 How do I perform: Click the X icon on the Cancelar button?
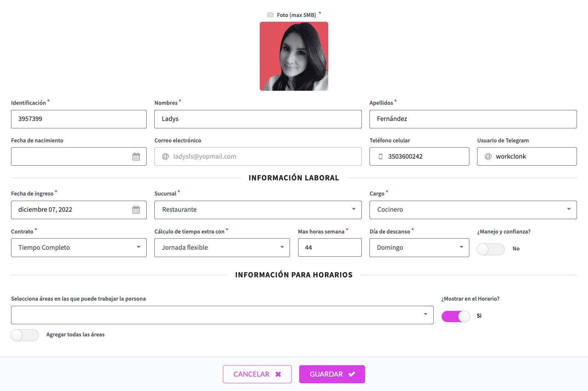[278, 374]
